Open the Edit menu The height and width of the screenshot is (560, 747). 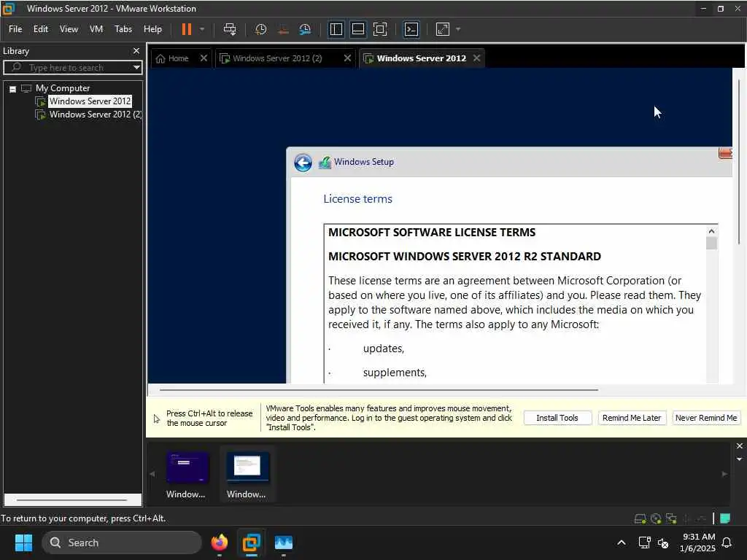coord(41,29)
